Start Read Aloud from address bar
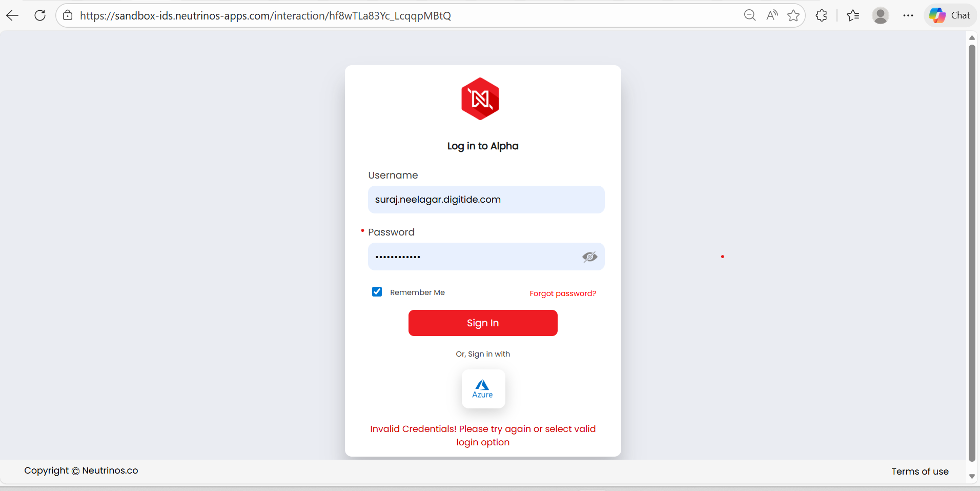This screenshot has width=980, height=491. coord(772,15)
